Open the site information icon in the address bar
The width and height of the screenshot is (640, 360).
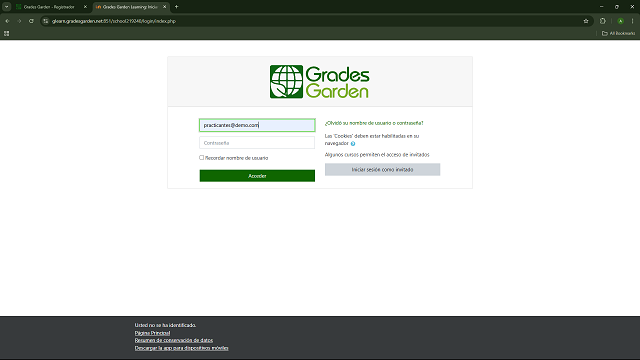46,21
